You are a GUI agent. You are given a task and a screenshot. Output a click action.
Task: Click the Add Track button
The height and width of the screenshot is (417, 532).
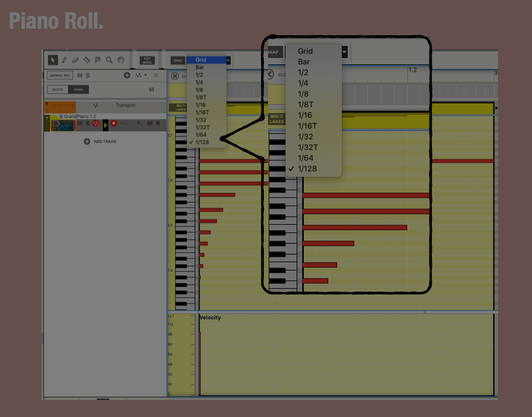click(x=100, y=141)
